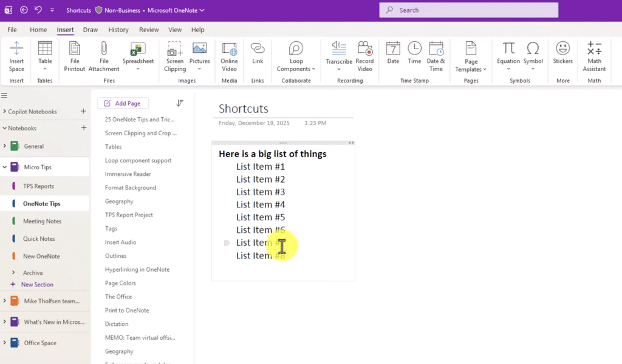
Task: Open the Immersive Reader page
Action: (128, 174)
